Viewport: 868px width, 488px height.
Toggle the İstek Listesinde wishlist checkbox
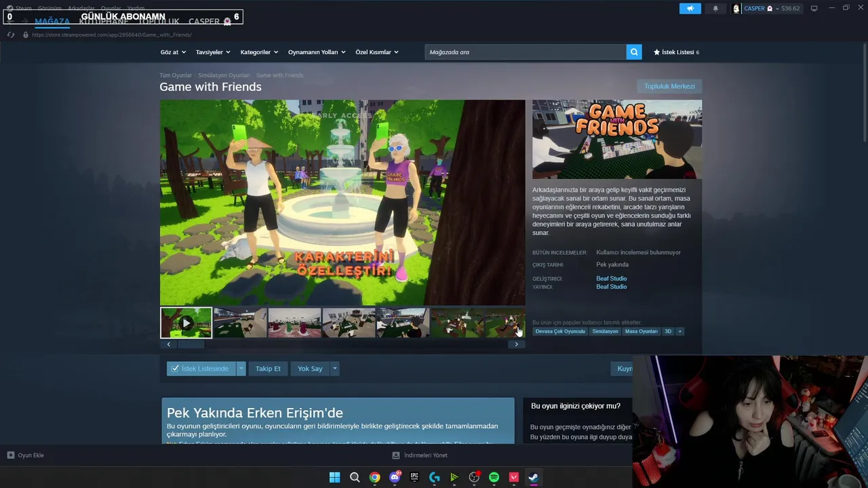coord(175,369)
